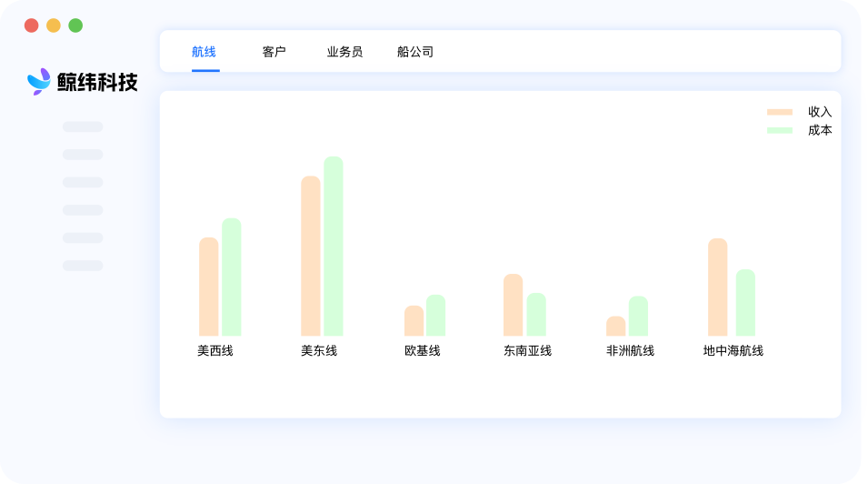Click the 鲸纬科技 whale logo icon

coord(39,82)
